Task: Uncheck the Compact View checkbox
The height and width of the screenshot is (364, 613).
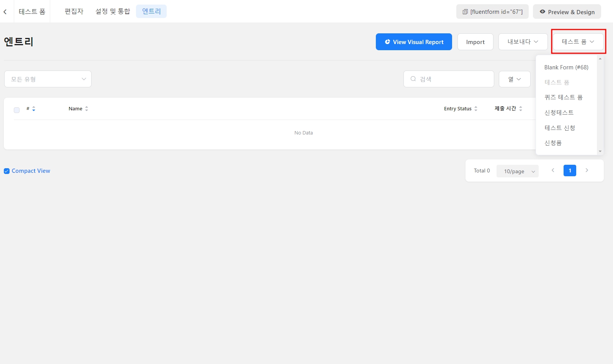Action: (x=7, y=171)
